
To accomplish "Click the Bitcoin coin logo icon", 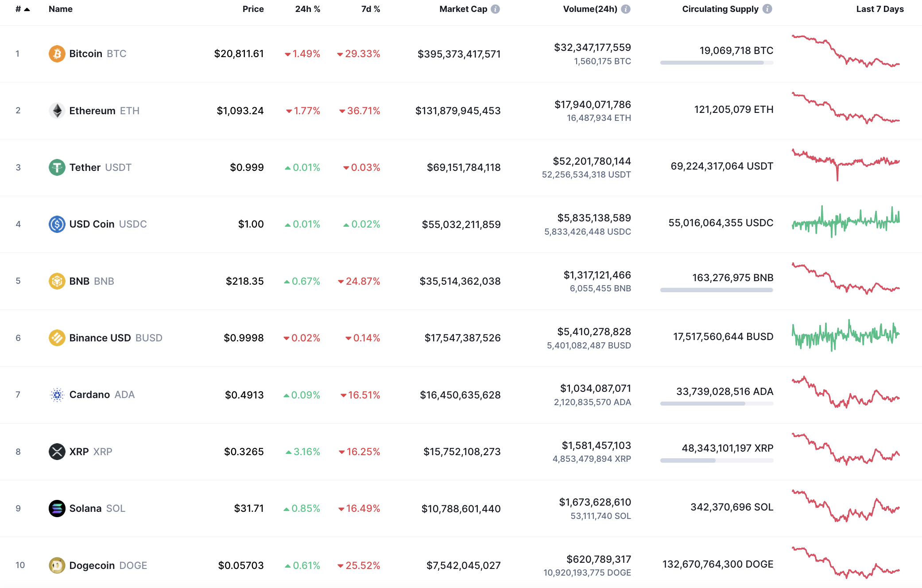I will coord(57,54).
